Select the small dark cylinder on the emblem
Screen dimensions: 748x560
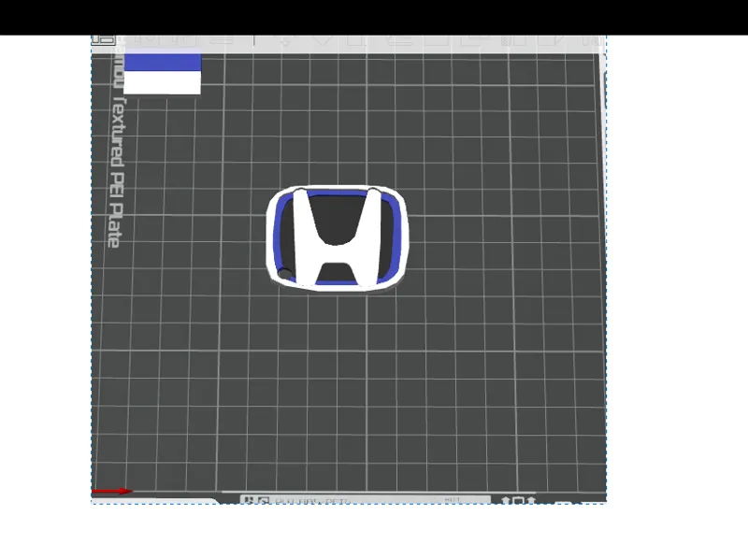285,274
